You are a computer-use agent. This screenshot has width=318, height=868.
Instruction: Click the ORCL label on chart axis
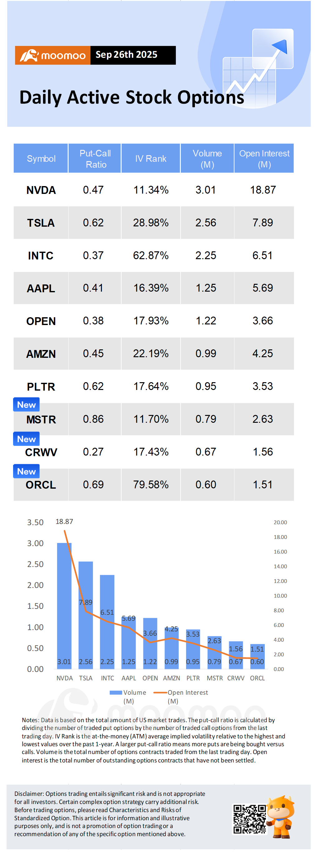(x=258, y=678)
